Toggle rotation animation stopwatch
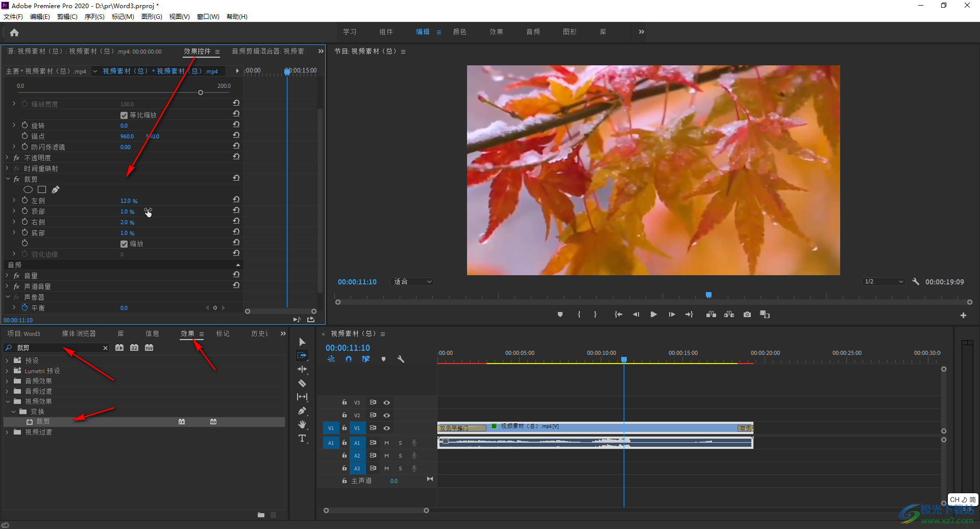The height and width of the screenshot is (529, 980). (x=24, y=125)
